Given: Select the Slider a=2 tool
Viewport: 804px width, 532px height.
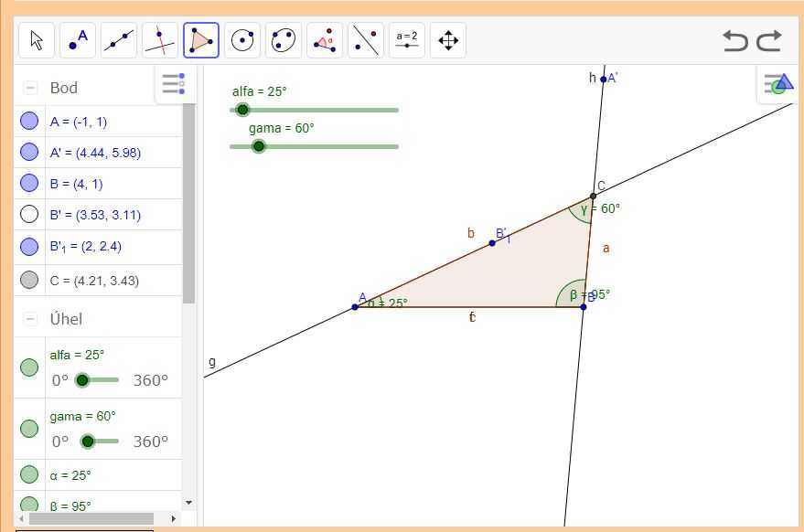Looking at the screenshot, I should (407, 40).
